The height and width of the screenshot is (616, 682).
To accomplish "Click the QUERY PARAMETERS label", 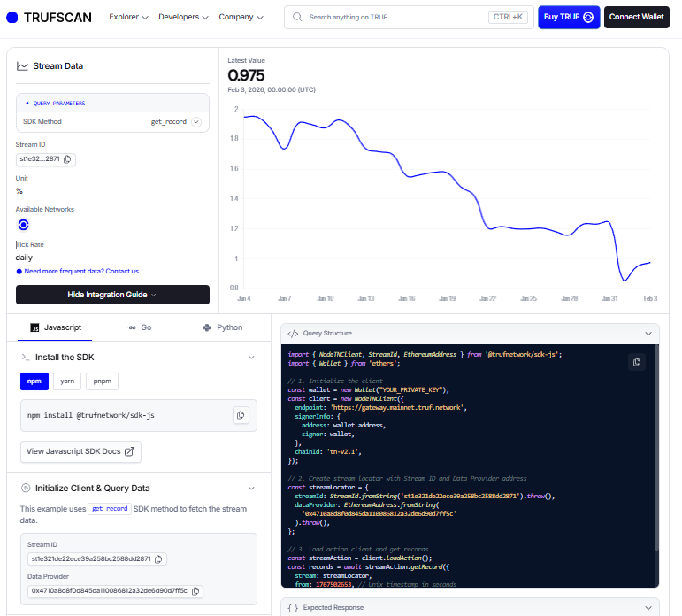I will [x=59, y=104].
